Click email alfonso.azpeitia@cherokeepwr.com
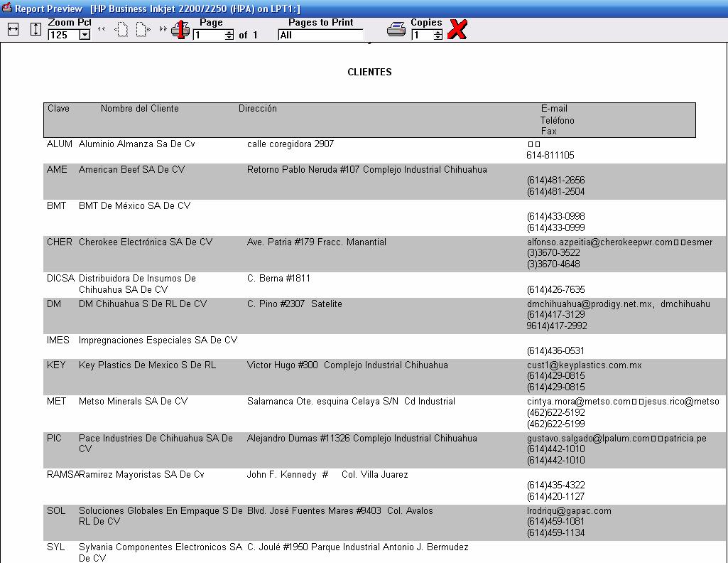 600,242
